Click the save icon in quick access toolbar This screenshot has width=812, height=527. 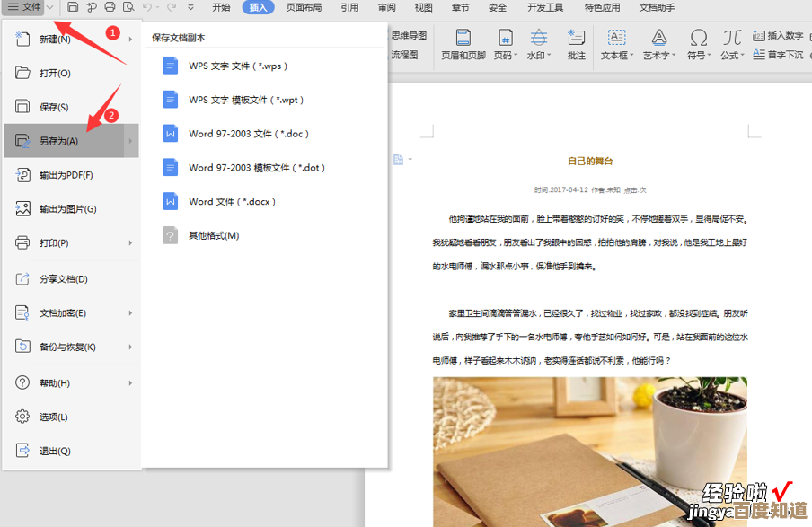click(73, 7)
